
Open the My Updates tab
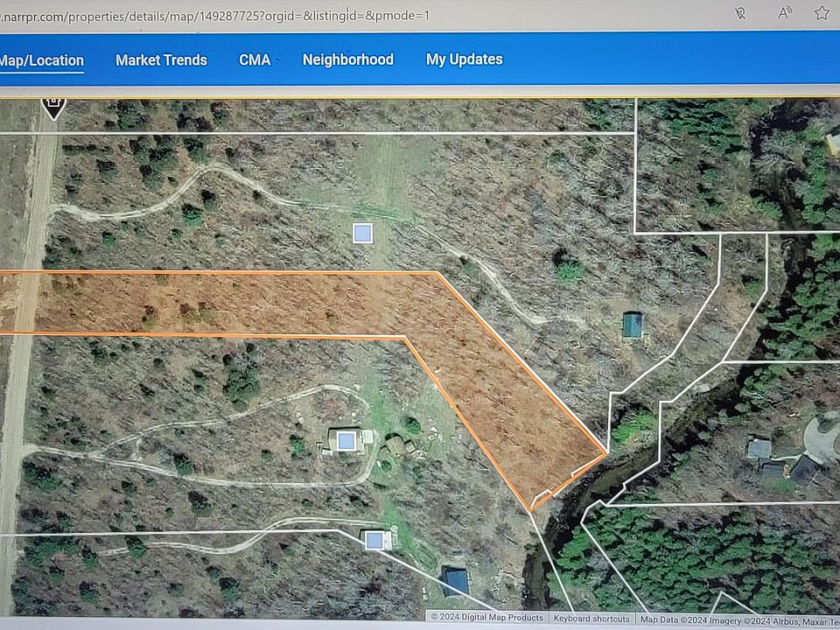coord(465,59)
